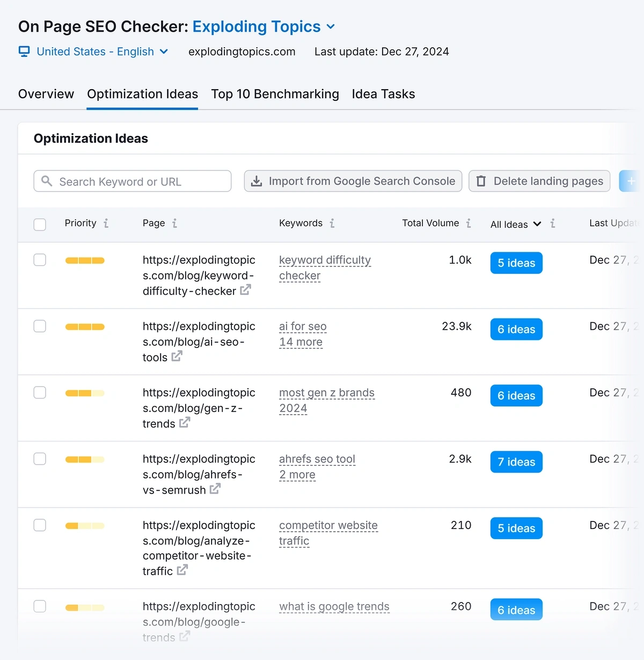Click the competitor website traffic keyword link

click(x=328, y=533)
